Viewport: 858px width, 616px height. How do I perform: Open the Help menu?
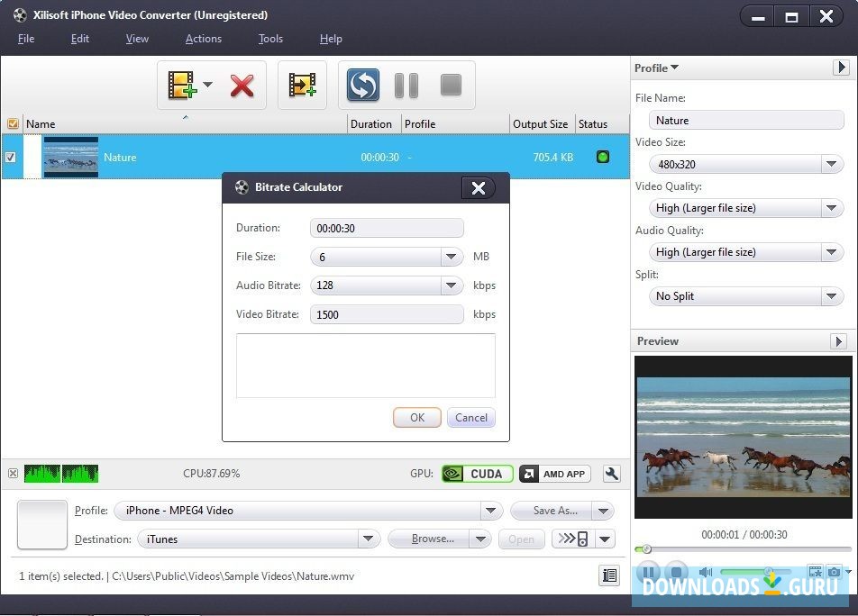tap(331, 39)
